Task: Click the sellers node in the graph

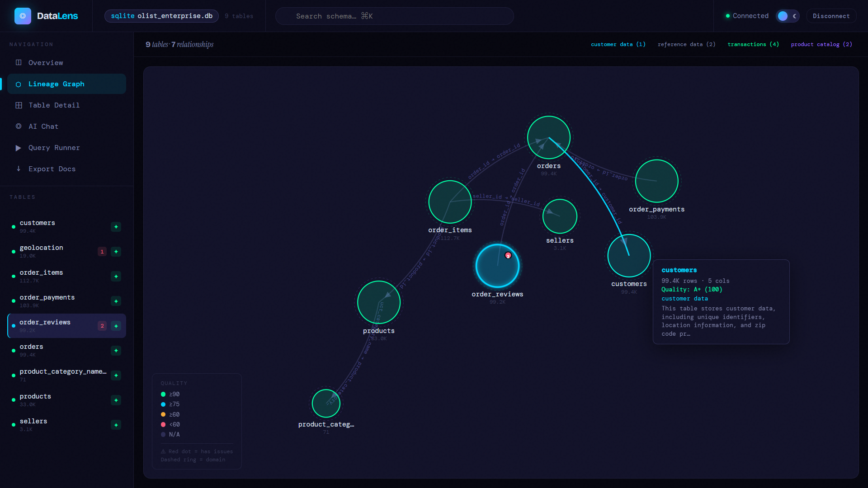Action: (x=560, y=216)
